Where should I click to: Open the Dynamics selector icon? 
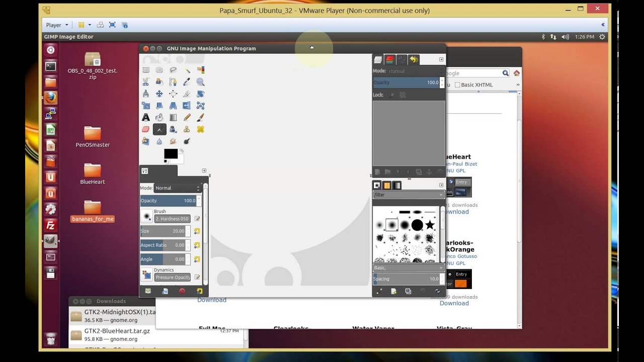(x=146, y=275)
